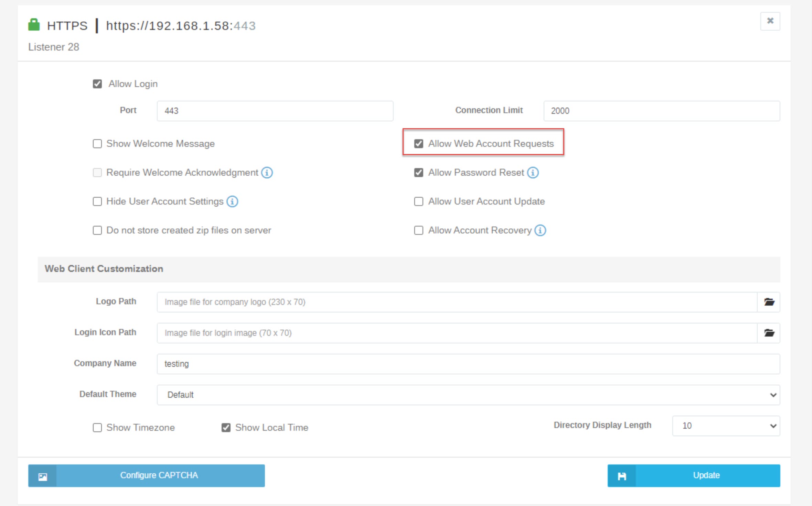Screen dimensions: 812x506
Task: Disable Allow Web Account Requests
Action: pyautogui.click(x=418, y=144)
